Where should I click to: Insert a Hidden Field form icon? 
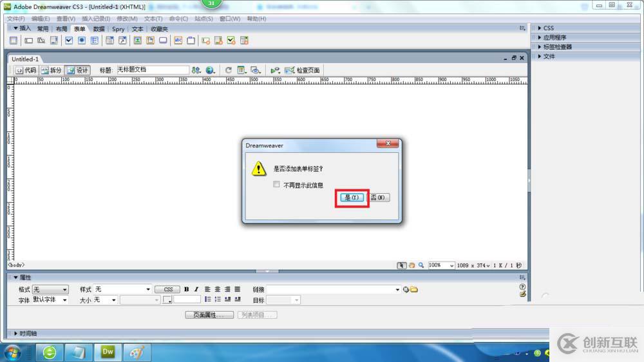[x=41, y=41]
